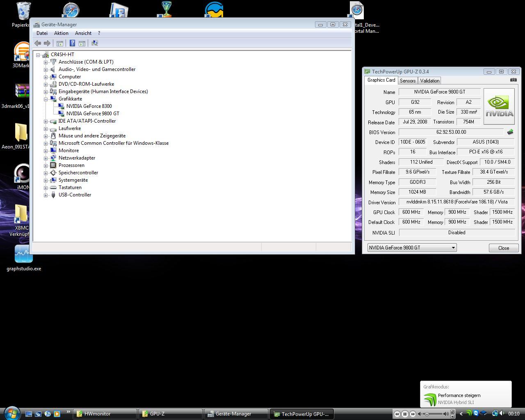This screenshot has height=420, width=525.
Task: Click the Close button in GPU-Z
Action: [504, 248]
